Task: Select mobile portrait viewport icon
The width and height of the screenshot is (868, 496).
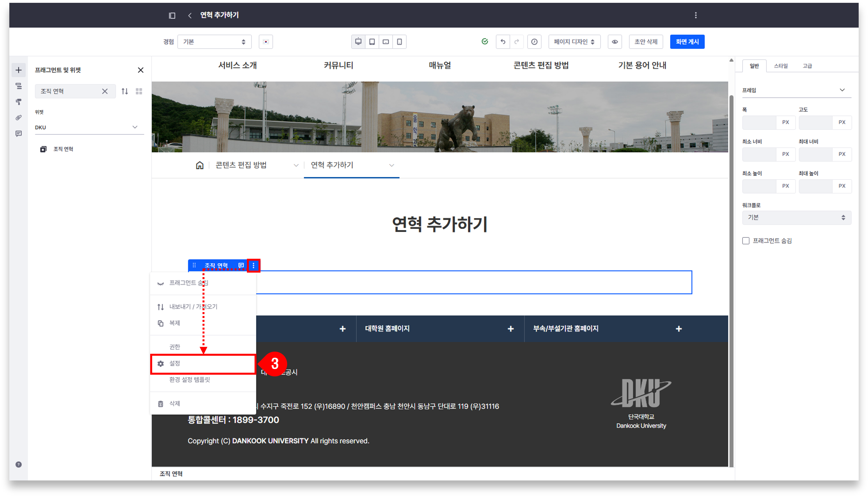Action: tap(399, 42)
